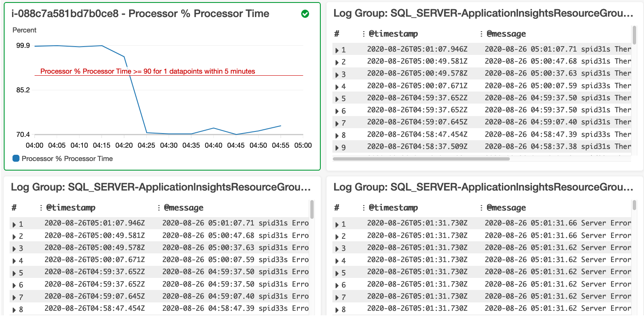The image size is (644, 317).
Task: Click the 85.2 value on the Percent axis
Action: coord(22,90)
